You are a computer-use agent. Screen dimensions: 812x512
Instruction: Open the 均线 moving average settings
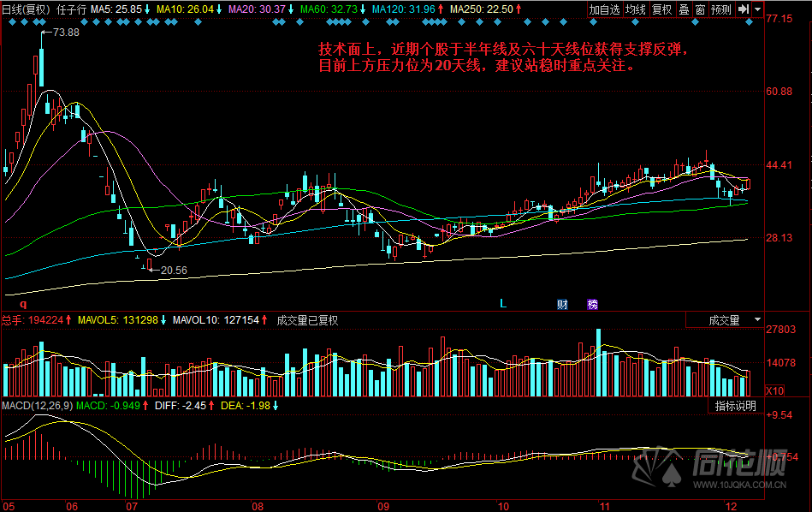635,9
